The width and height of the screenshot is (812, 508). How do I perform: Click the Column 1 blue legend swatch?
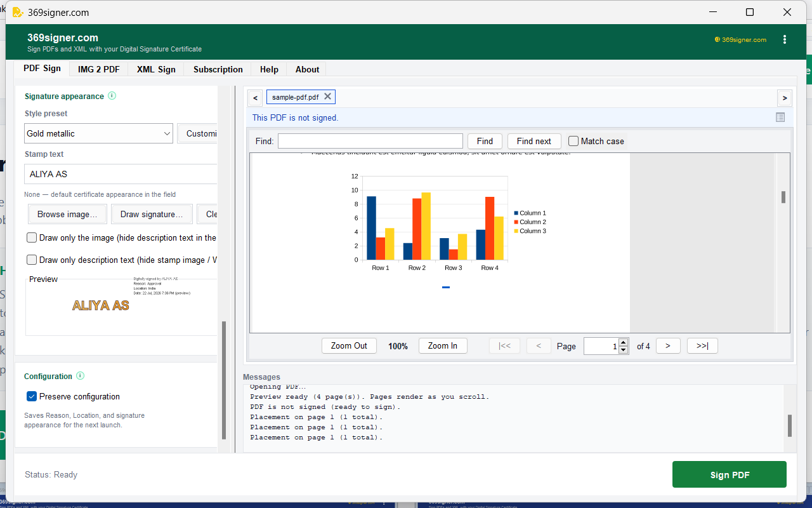click(516, 213)
